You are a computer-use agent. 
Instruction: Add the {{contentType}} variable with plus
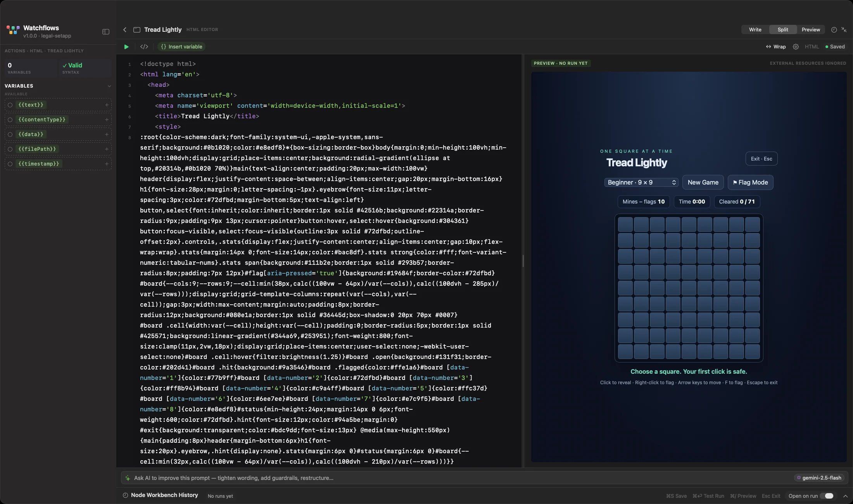107,119
